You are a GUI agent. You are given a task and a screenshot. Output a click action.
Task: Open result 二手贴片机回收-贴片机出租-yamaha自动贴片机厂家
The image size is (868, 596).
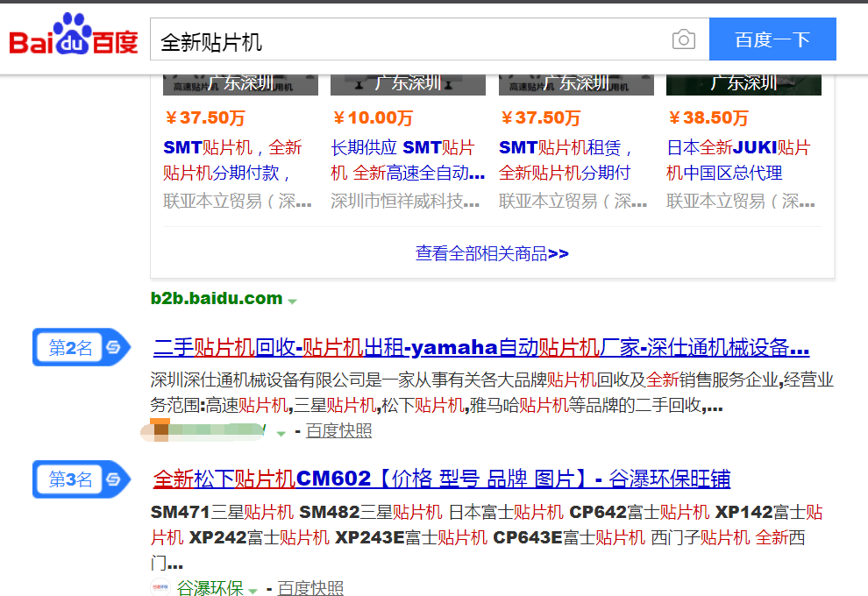click(481, 348)
